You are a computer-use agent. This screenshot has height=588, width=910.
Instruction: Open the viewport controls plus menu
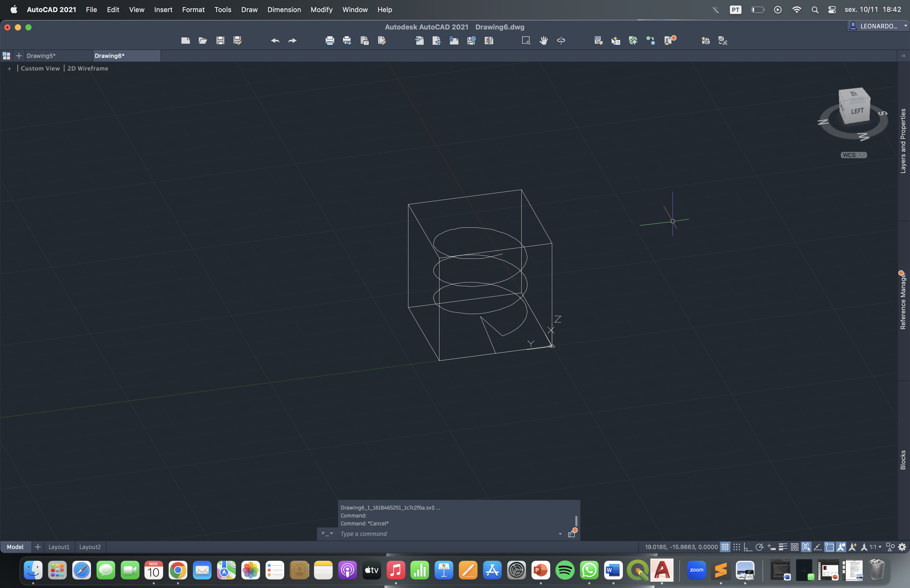click(9, 68)
